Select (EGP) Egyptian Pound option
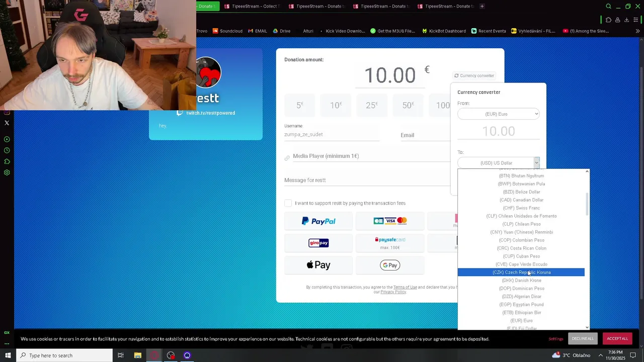This screenshot has width=644, height=362. 521,305
